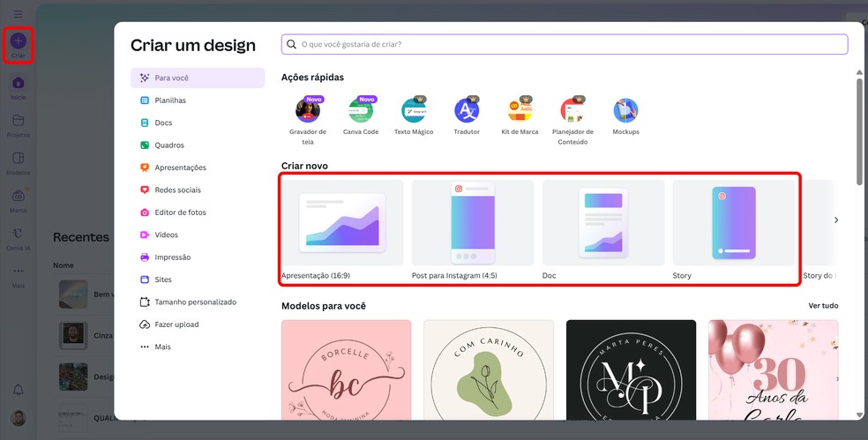Select Editor de fotos category
Image resolution: width=868 pixels, height=440 pixels.
pyautogui.click(x=198, y=213)
